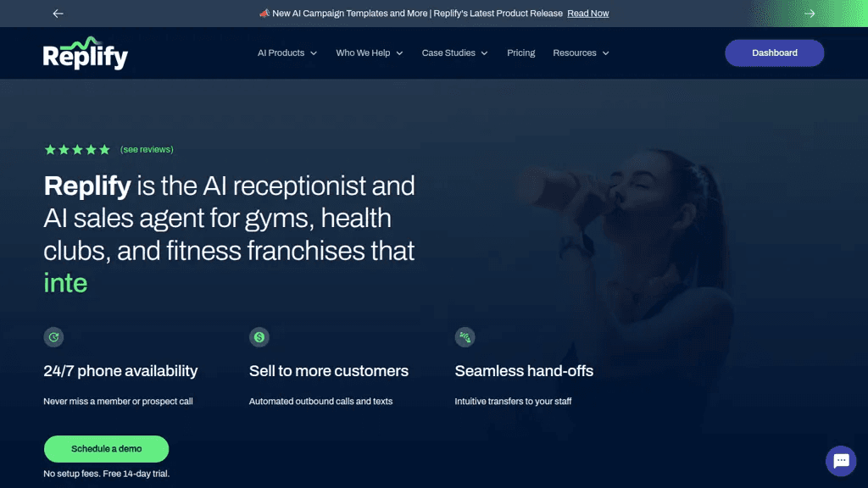Open the chat widget bubble
Viewport: 868px width, 488px height.
coord(841,460)
